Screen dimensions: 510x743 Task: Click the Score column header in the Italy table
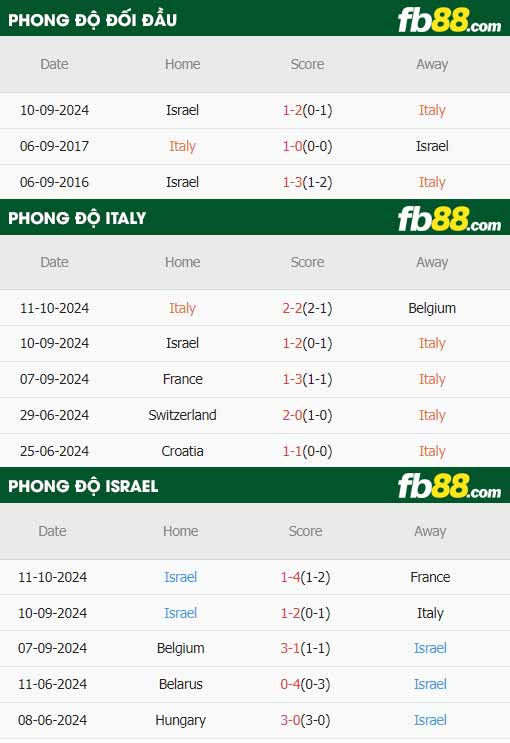coord(307,262)
